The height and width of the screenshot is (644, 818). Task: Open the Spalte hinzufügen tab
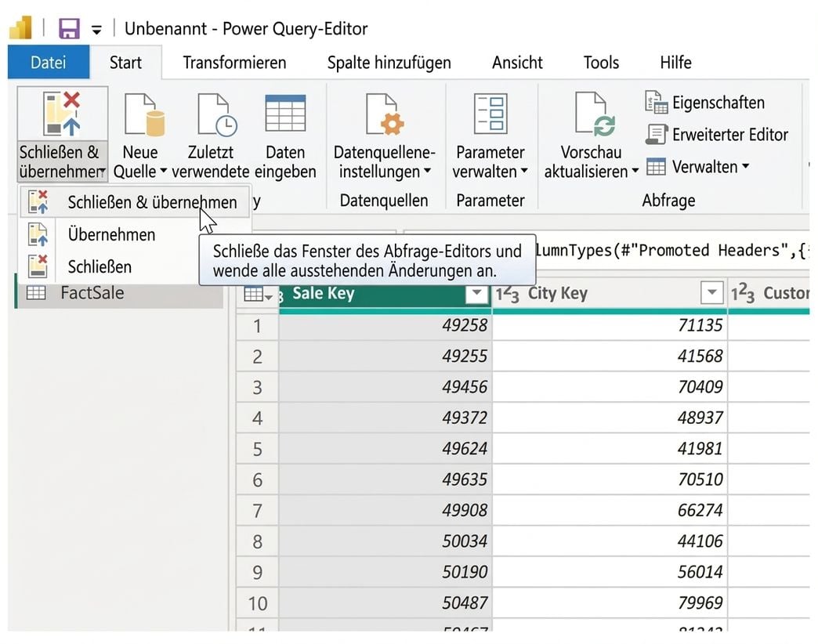pyautogui.click(x=389, y=63)
